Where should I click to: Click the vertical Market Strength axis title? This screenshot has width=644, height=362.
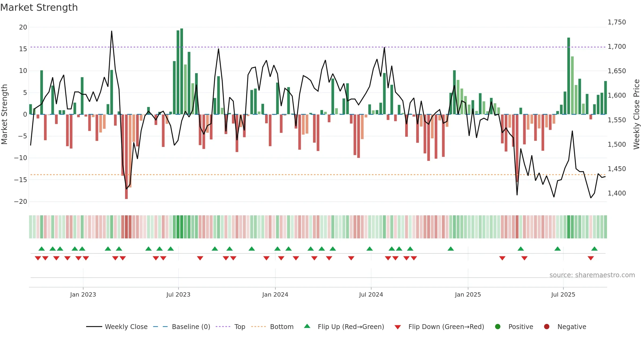(4, 114)
